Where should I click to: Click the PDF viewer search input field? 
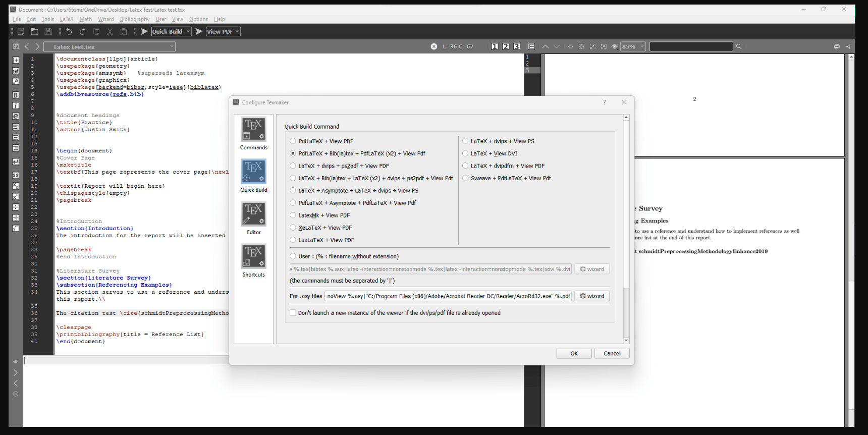[x=691, y=46]
